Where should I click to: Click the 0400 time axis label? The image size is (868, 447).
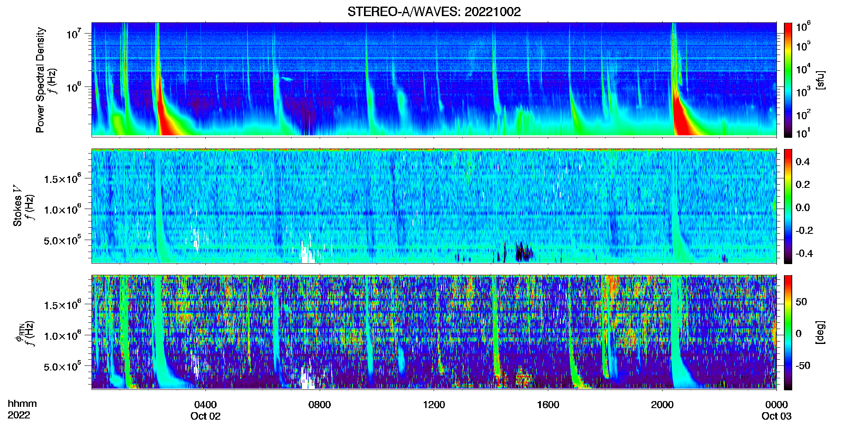(205, 405)
